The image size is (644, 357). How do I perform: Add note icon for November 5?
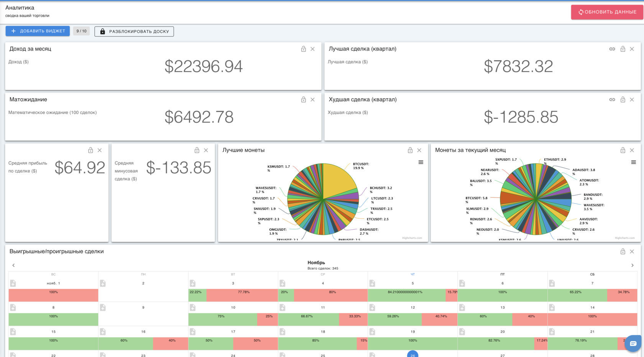pos(372,283)
